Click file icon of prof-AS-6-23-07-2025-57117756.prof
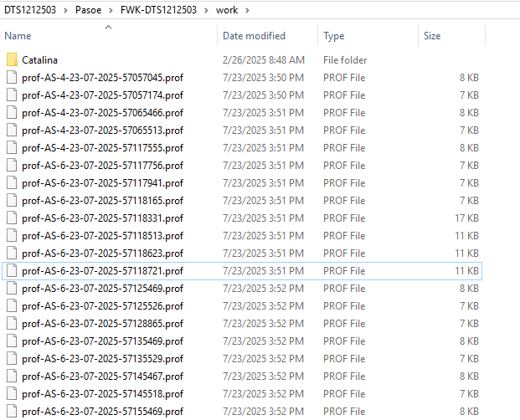520x420 pixels. 12,166
